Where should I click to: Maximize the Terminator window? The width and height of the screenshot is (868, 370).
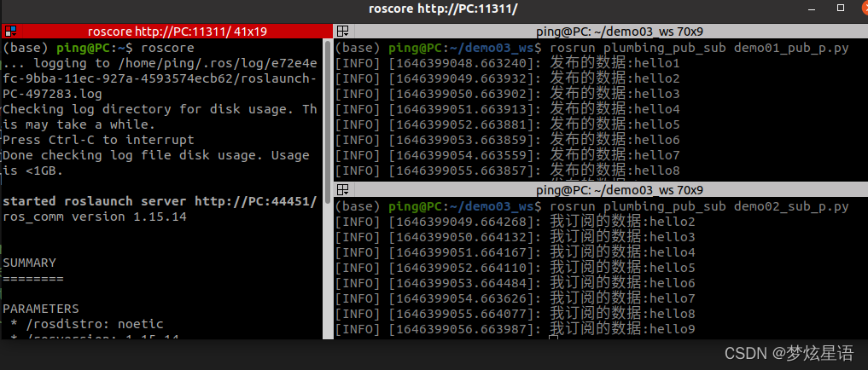(x=841, y=8)
